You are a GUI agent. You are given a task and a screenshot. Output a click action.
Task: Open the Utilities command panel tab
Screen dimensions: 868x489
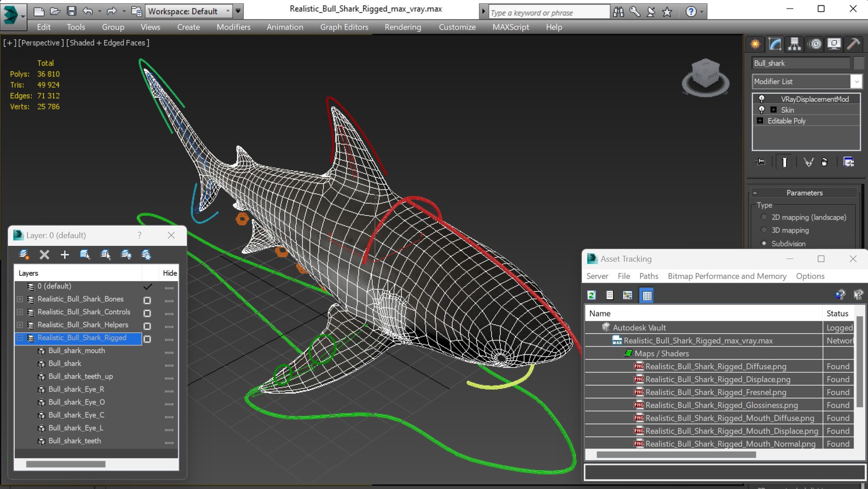[x=854, y=44]
